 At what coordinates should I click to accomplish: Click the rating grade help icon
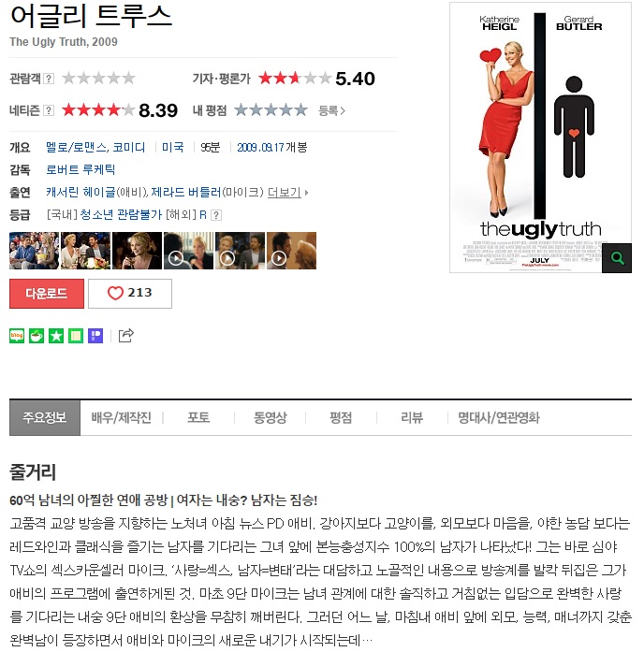[216, 215]
